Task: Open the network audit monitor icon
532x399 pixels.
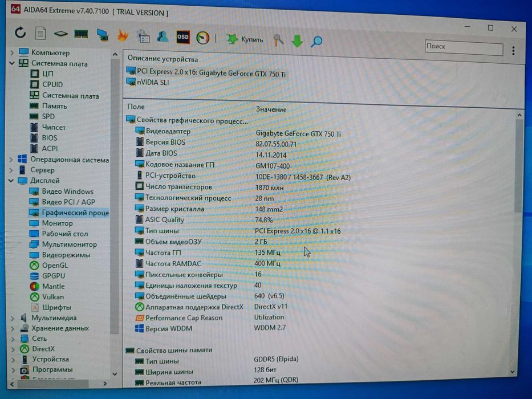Action: coord(103,35)
